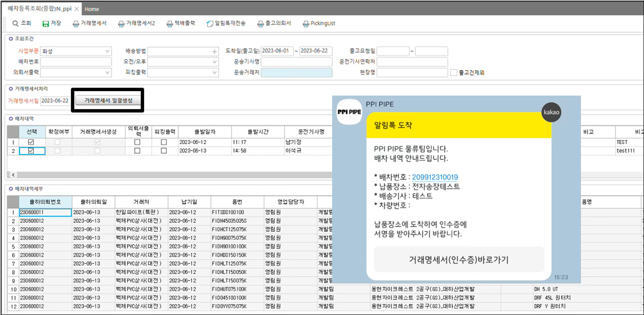Click the first 출고요청일 date field
This screenshot has width=644, height=315.
point(393,51)
